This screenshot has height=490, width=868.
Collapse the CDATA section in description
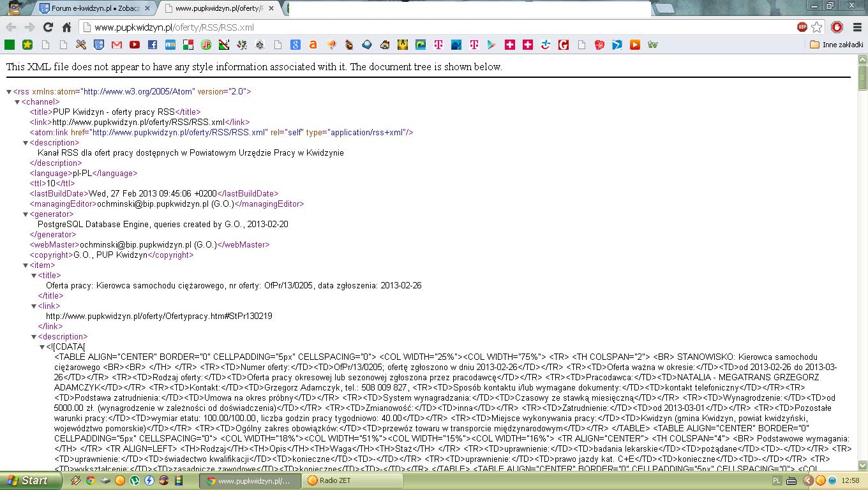coord(42,347)
